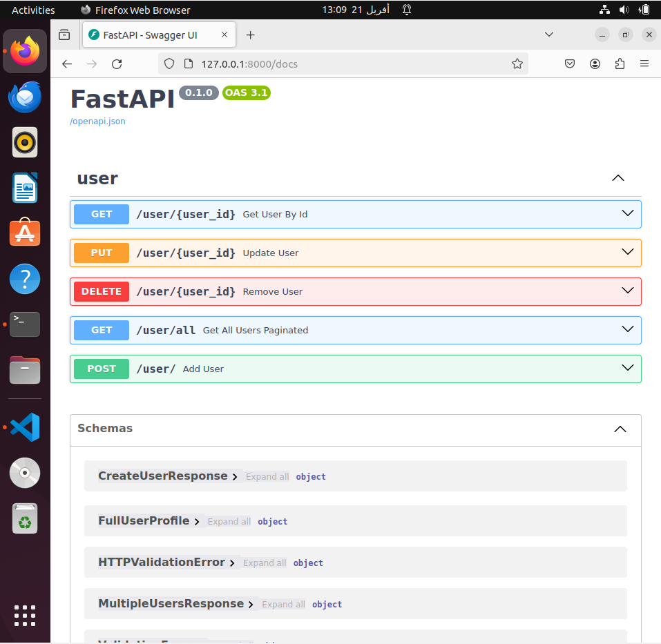
Task: Open the Save to Pocket icon
Action: (x=570, y=64)
